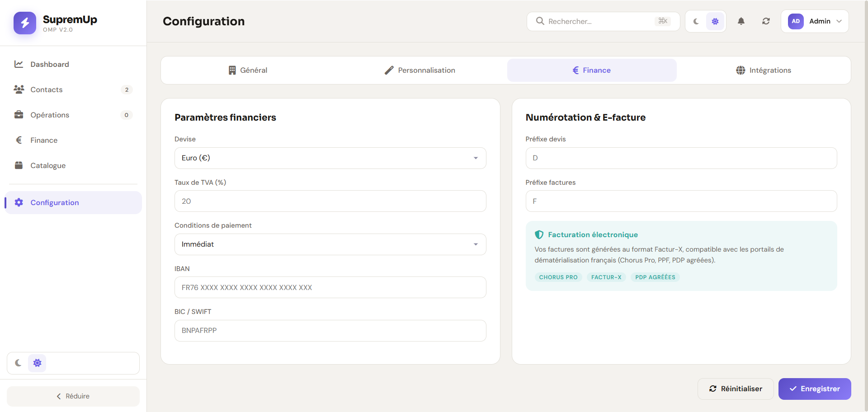Viewport: 868px width, 412px height.
Task: Click the refresh icon in the top bar
Action: pos(766,21)
